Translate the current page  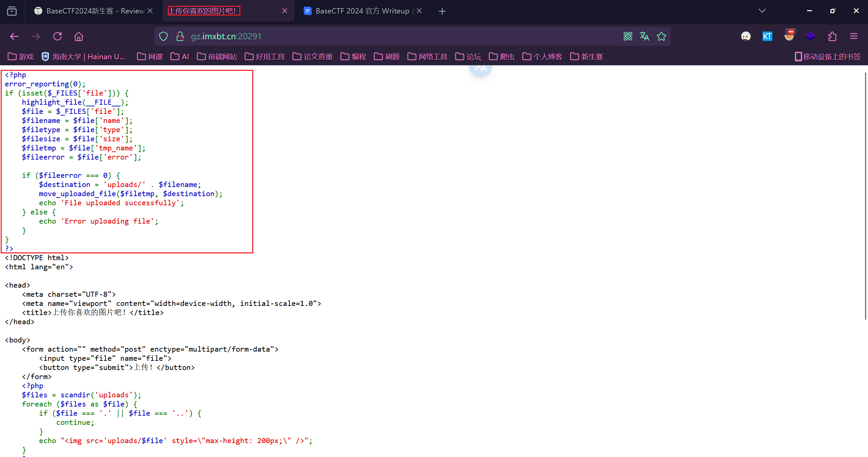tap(644, 36)
